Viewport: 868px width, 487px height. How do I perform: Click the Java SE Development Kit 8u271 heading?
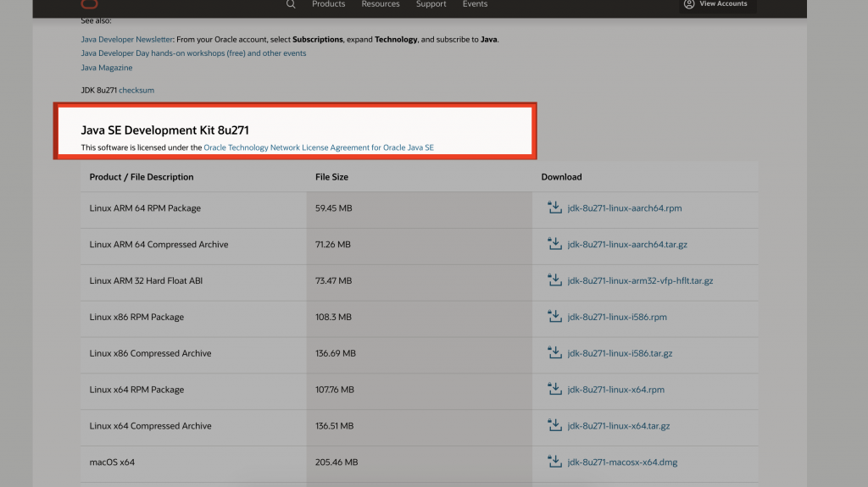pos(165,130)
